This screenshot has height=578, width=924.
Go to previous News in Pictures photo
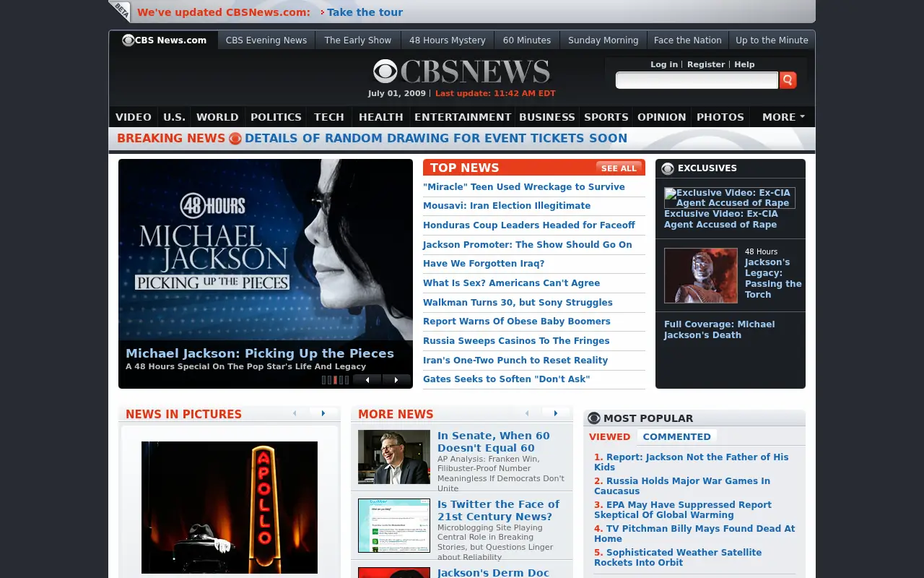click(295, 413)
